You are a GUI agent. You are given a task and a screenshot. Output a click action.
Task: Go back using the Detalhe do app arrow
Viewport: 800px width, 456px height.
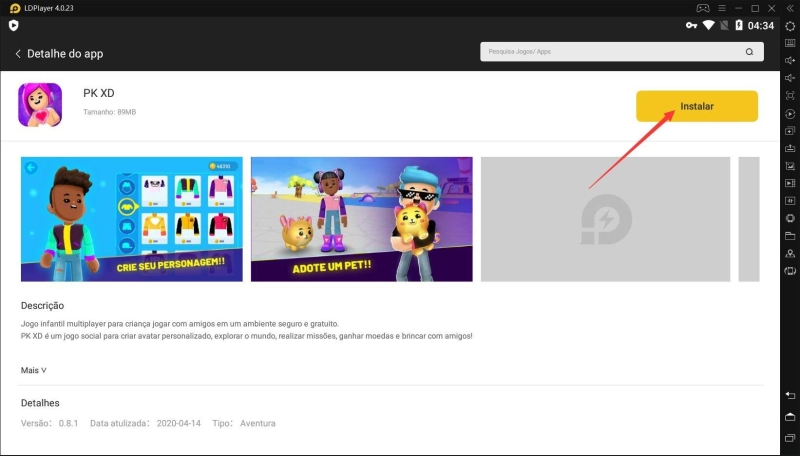click(x=18, y=53)
